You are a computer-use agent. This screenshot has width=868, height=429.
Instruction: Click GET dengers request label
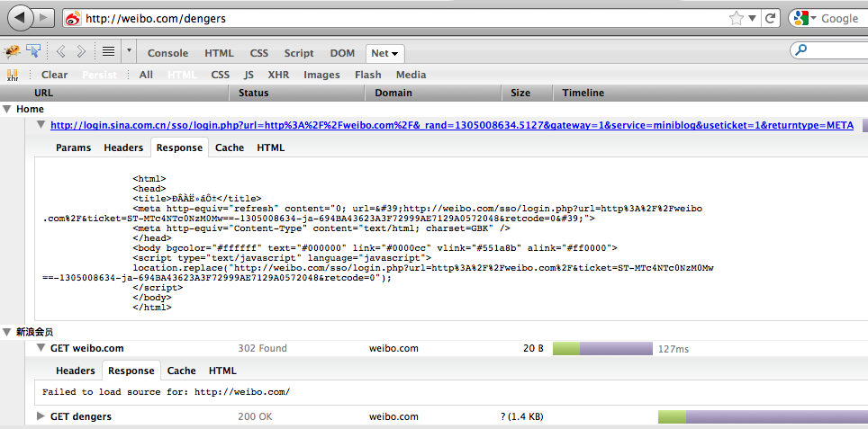81,416
